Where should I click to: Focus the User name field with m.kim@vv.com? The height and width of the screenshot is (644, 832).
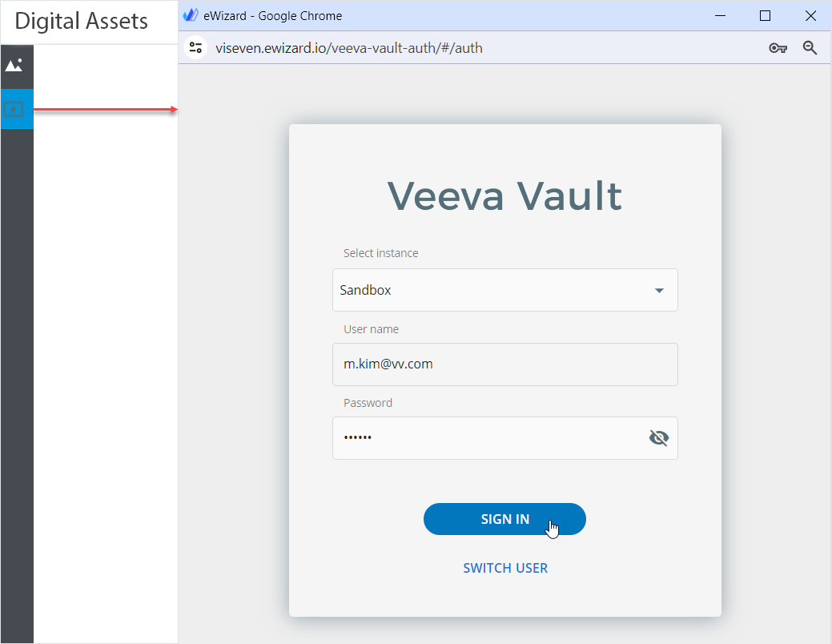(504, 364)
